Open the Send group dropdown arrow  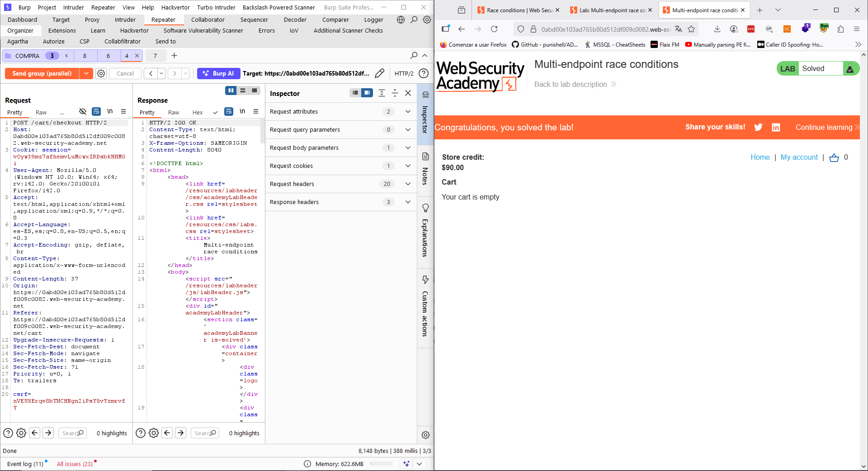click(86, 73)
